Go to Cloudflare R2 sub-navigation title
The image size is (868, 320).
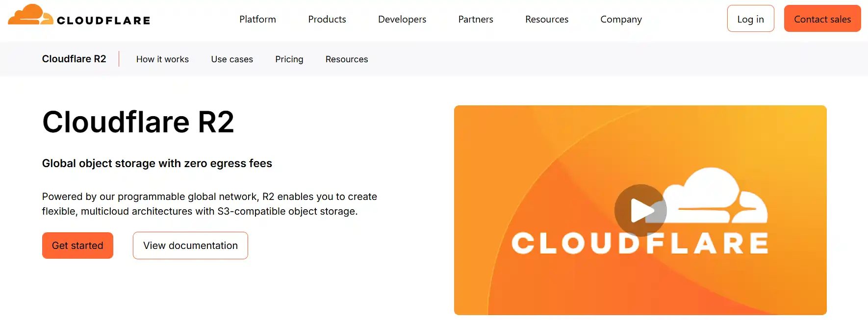click(74, 59)
